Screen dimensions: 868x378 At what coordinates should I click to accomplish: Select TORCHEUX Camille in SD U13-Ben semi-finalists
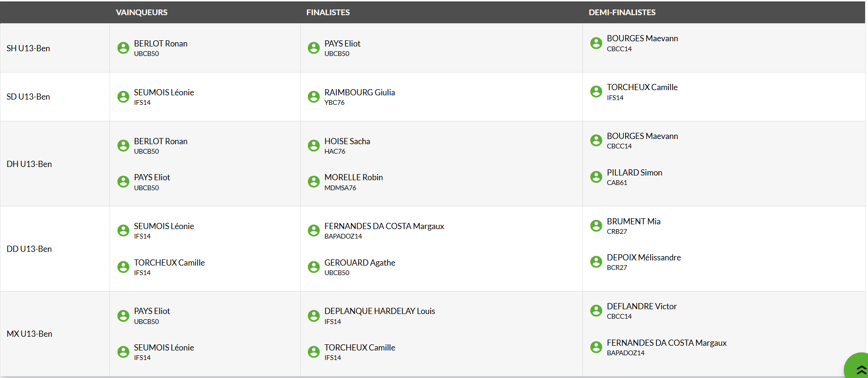642,87
